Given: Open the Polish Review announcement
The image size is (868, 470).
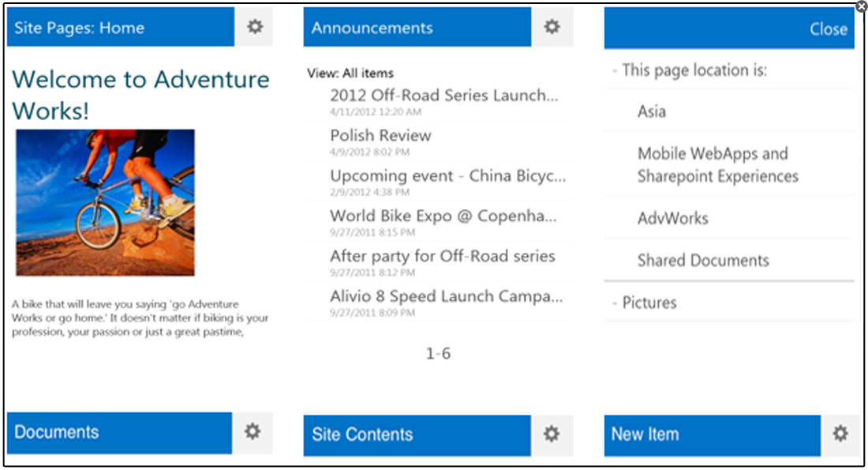Looking at the screenshot, I should click(x=380, y=135).
